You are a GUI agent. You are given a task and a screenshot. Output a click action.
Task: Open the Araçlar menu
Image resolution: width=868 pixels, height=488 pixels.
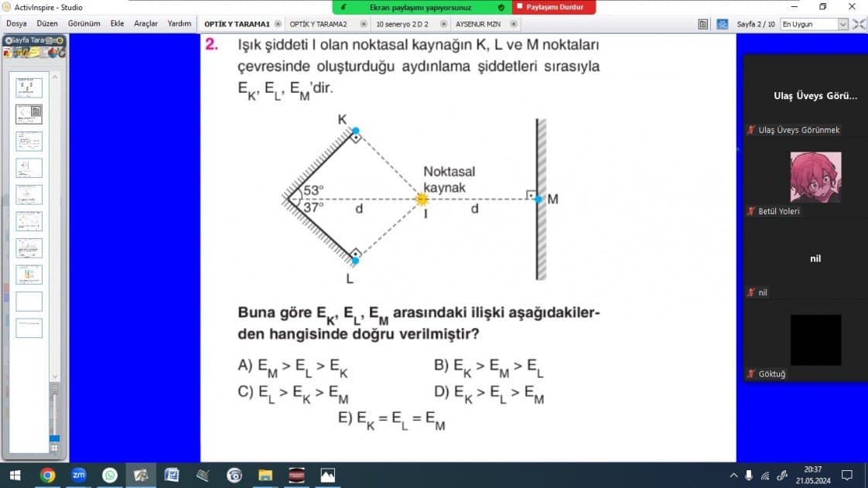click(x=145, y=24)
